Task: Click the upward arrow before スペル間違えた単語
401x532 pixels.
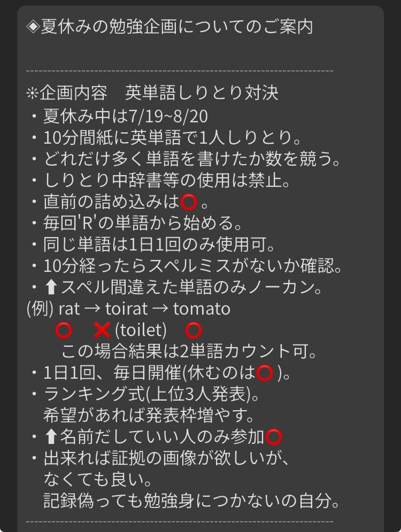Action: click(x=51, y=288)
